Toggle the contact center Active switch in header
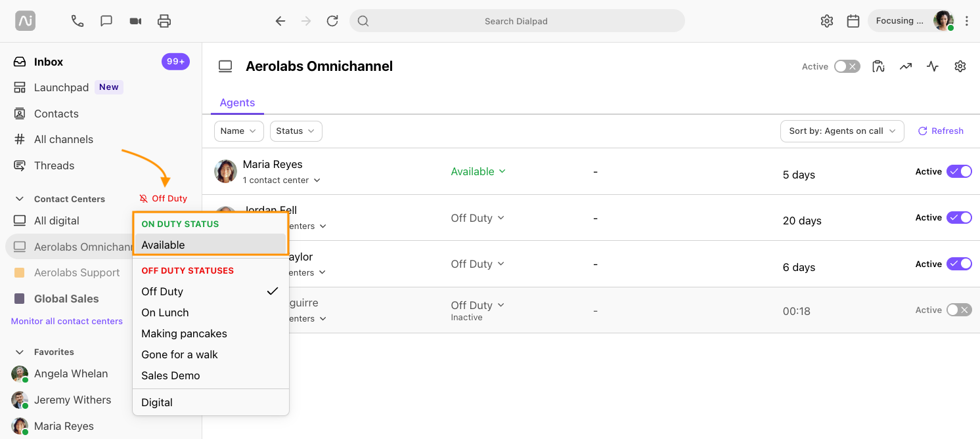Screen dimensions: 980x439 point(847,66)
